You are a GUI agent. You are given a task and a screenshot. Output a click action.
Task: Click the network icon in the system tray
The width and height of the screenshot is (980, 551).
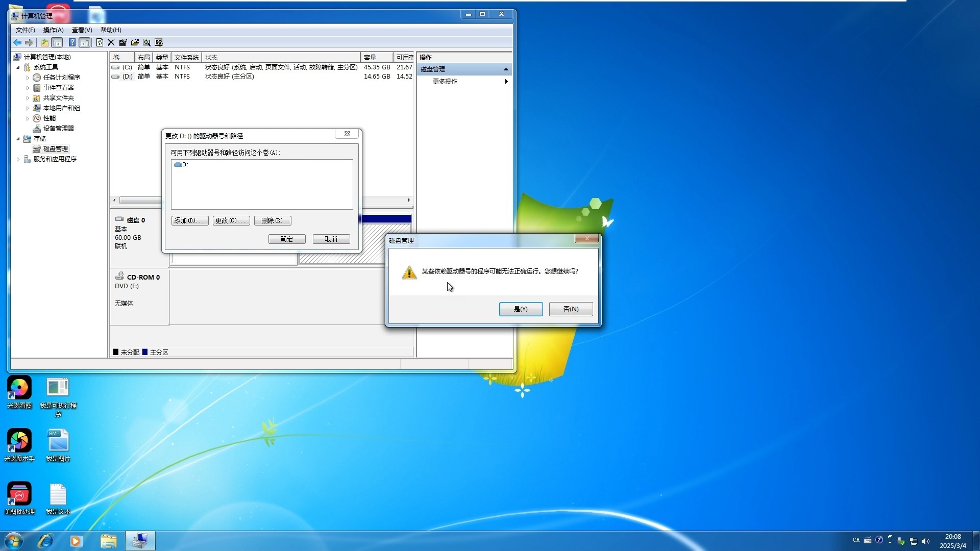[x=914, y=541]
